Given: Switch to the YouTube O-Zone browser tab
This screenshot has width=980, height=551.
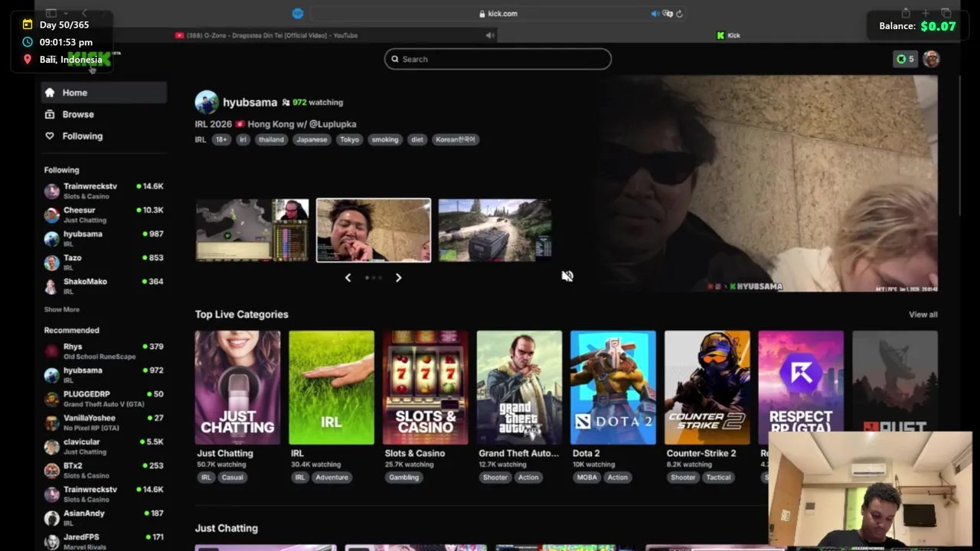Looking at the screenshot, I should tap(266, 35).
